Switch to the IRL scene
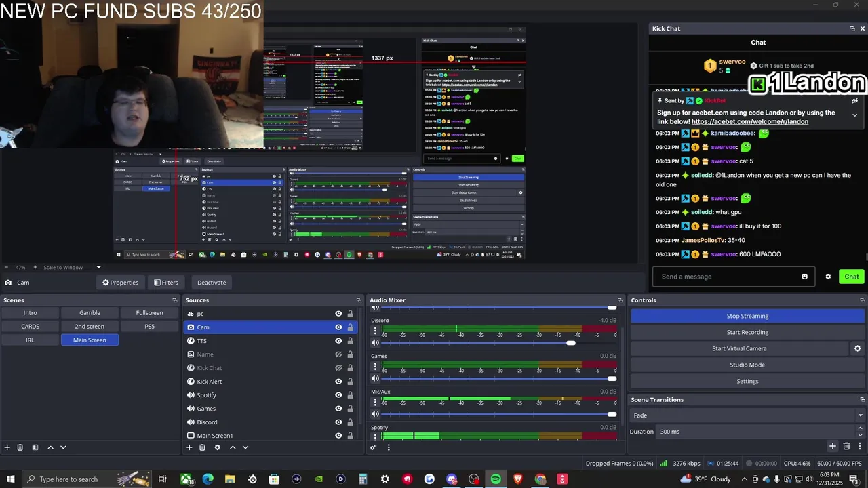Image resolution: width=868 pixels, height=488 pixels. coord(30,340)
